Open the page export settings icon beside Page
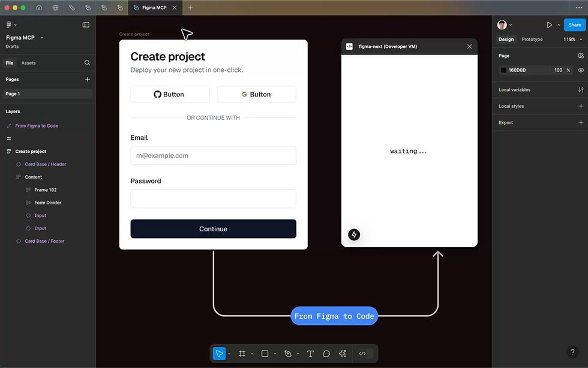The image size is (588, 368). tap(581, 56)
